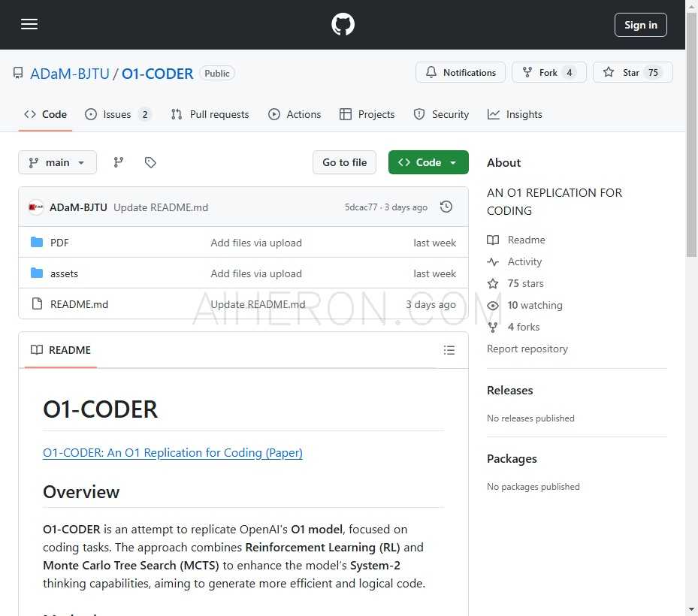Switch to the Code tab
698x616 pixels.
click(45, 114)
